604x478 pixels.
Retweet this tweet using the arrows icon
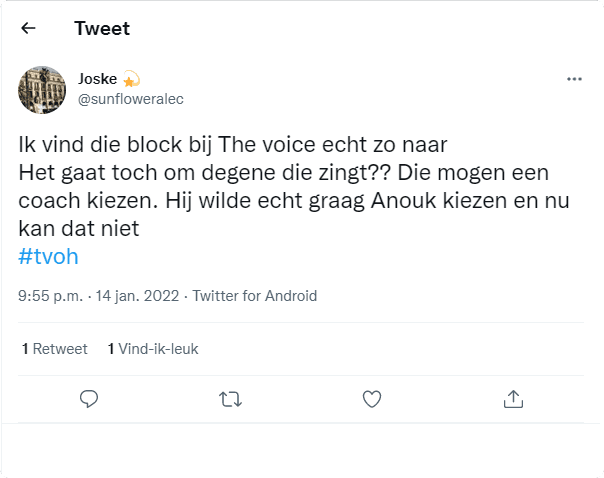230,399
